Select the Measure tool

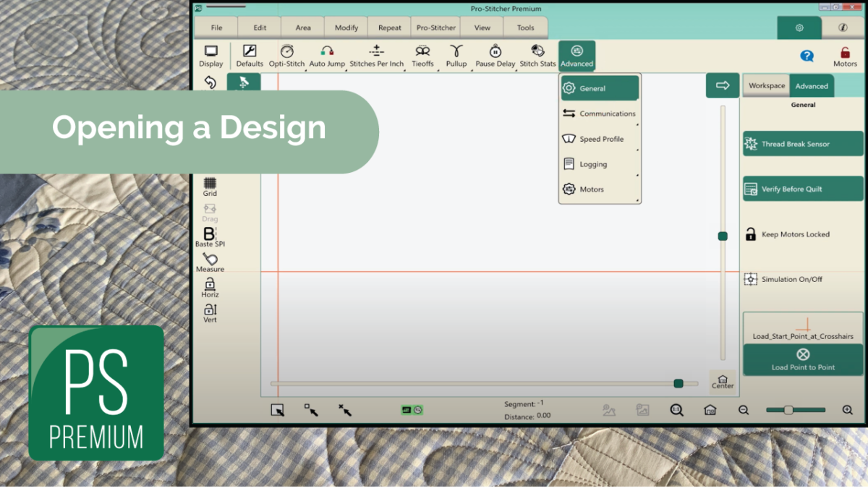209,263
